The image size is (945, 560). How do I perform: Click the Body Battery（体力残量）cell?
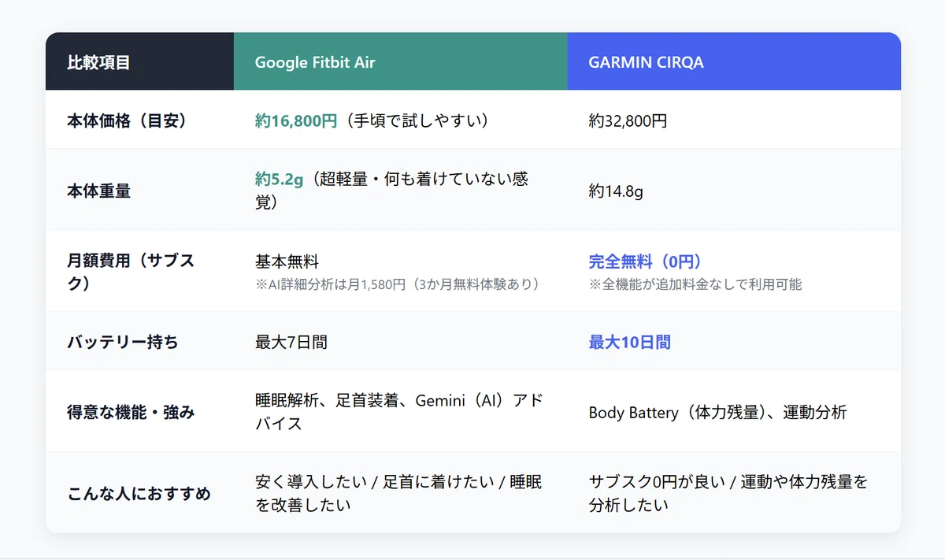pos(734,412)
